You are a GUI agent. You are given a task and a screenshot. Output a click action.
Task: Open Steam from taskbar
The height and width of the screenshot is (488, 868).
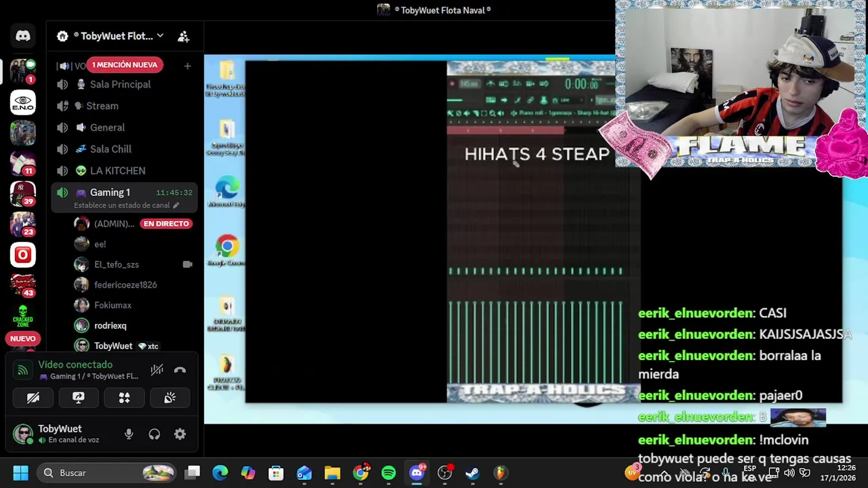[473, 473]
